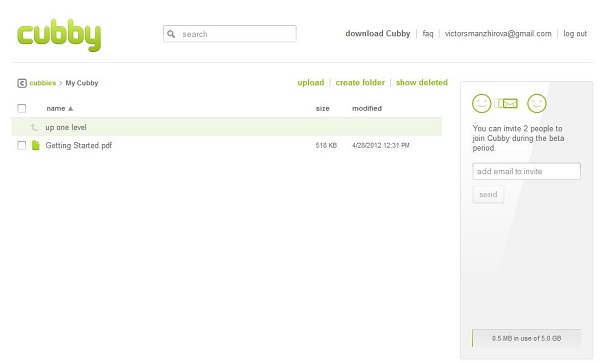The height and width of the screenshot is (363, 600).
Task: Click the 4/28/2012 12:31 PM modified date
Action: tap(381, 145)
